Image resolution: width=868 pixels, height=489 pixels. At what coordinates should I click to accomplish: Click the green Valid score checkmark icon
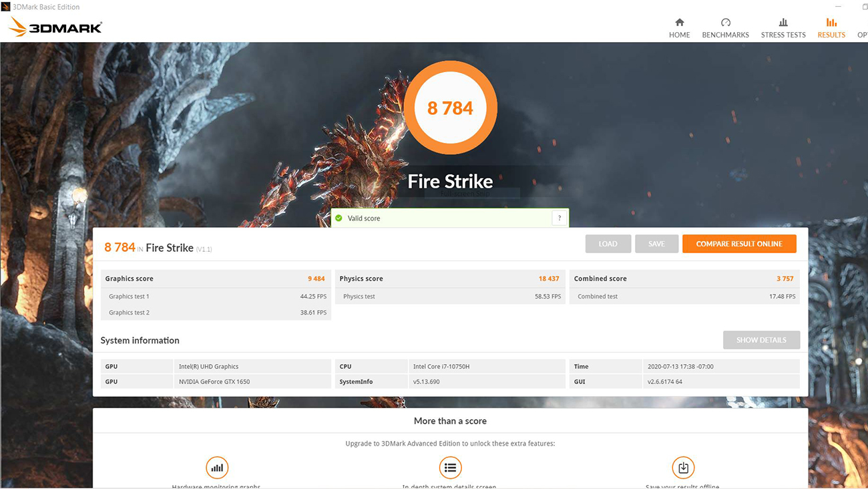(339, 218)
